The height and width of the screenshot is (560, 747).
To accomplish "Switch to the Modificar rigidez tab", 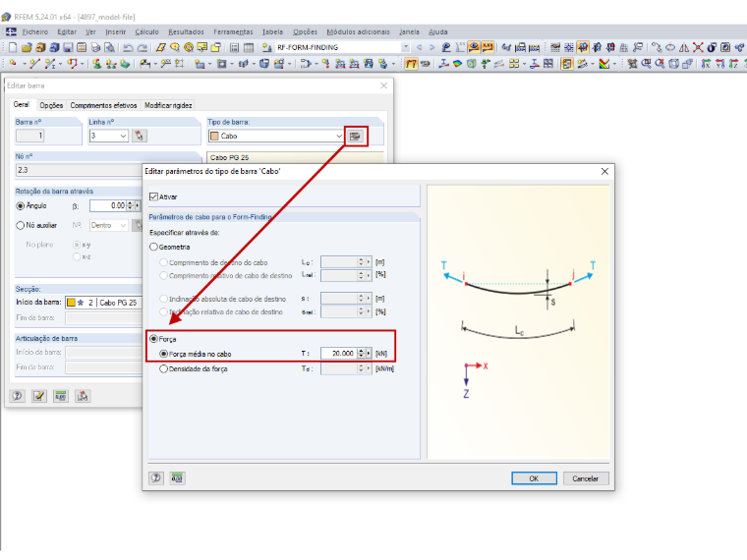I will point(168,105).
